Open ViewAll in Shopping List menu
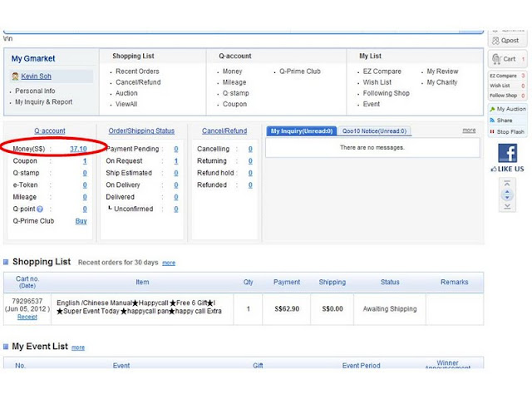The height and width of the screenshot is (399, 532). (126, 104)
